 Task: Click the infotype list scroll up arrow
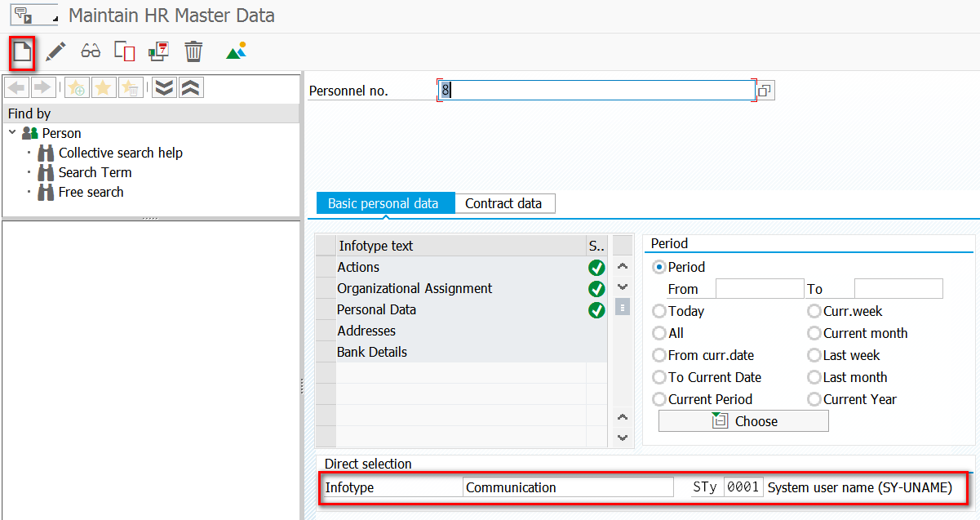(x=623, y=266)
